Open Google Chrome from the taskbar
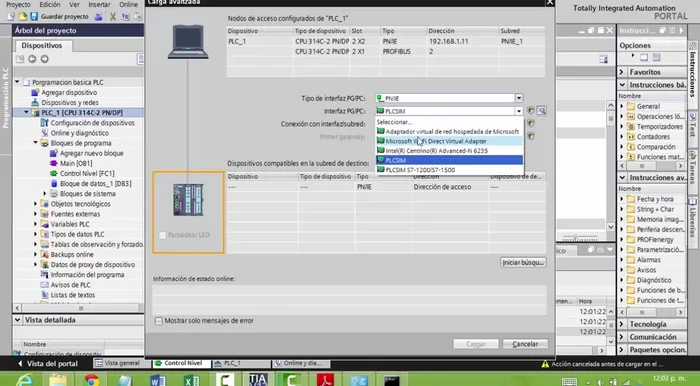This screenshot has height=386, width=700. pos(92,381)
